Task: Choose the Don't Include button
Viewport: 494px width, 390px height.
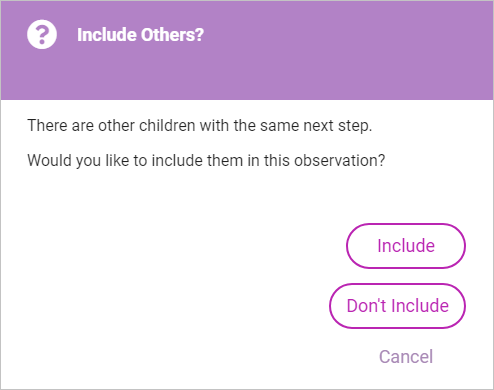Action: pos(397,306)
